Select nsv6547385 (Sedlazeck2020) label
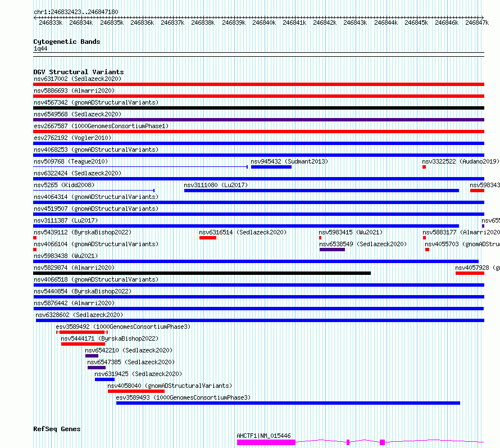Screen dimensions: 500x448 (x=131, y=362)
